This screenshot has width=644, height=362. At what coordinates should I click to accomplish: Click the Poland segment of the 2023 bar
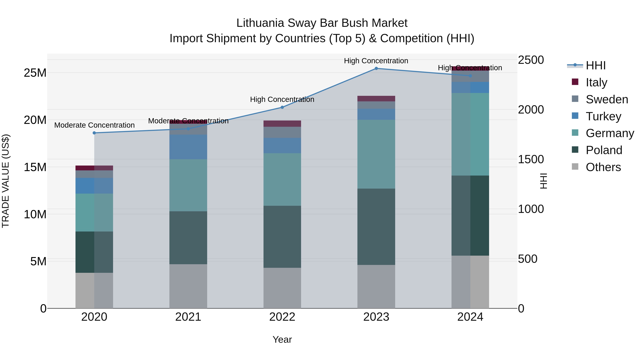[x=376, y=227]
